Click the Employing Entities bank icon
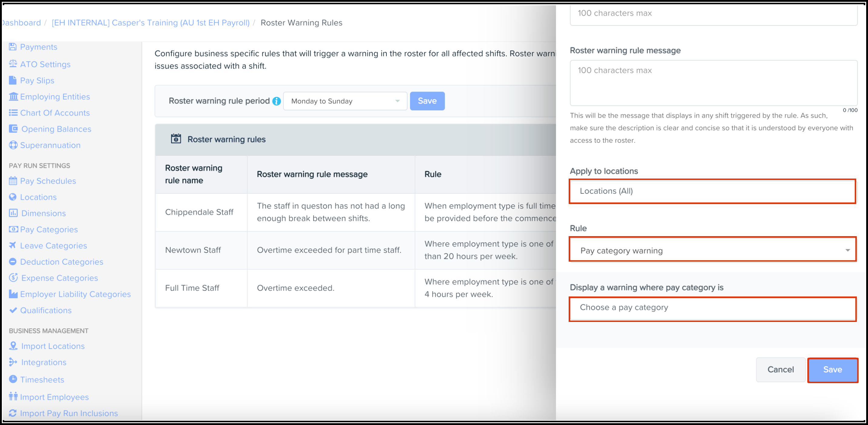The width and height of the screenshot is (868, 425). 13,97
